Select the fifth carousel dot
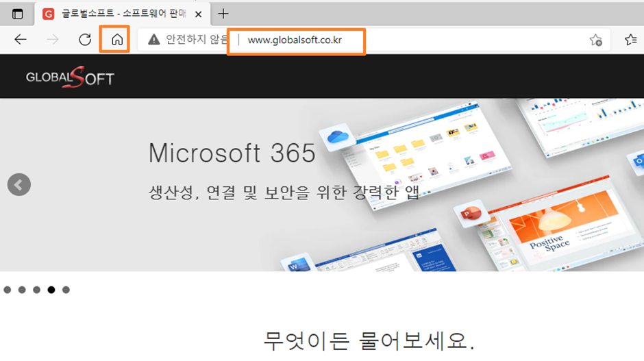Screen dimensions: 644x361 pyautogui.click(x=66, y=290)
